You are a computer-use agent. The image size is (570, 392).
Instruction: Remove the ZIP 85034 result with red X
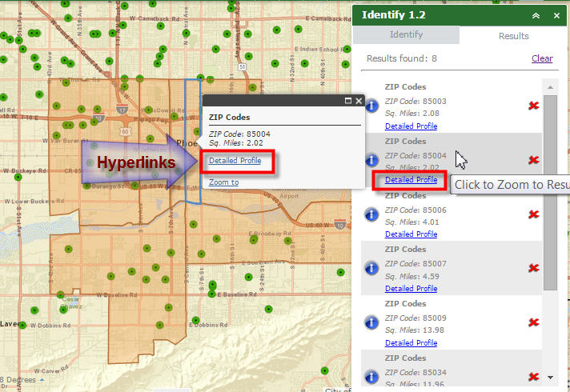(x=534, y=377)
